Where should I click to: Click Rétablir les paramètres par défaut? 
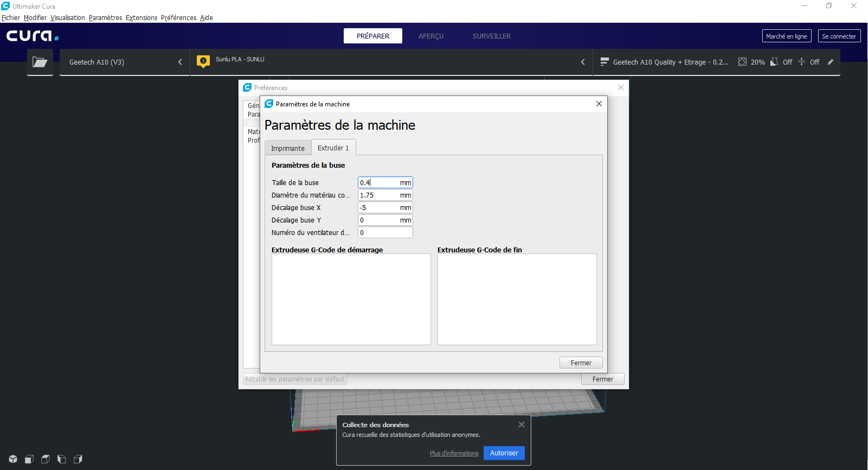pos(295,379)
